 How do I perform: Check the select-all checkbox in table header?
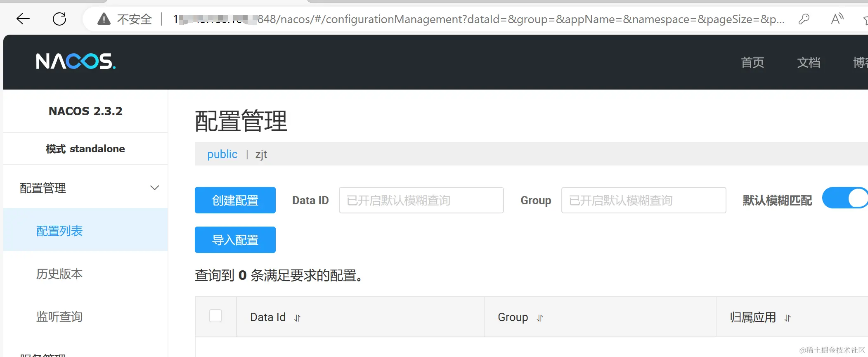pos(215,316)
